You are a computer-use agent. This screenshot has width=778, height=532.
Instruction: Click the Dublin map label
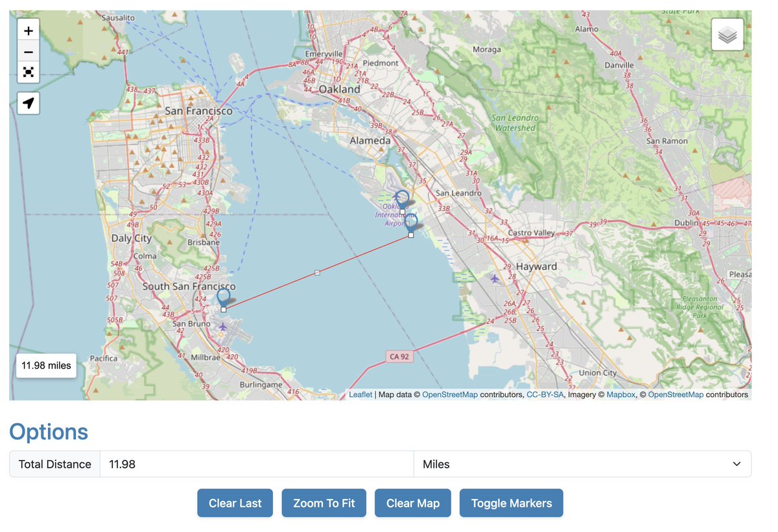[x=686, y=222]
